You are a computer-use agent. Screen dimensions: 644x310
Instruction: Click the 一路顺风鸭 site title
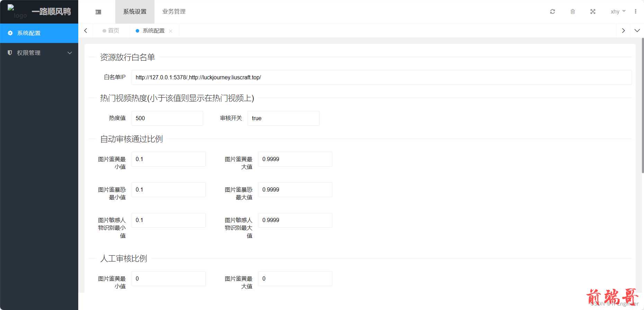click(x=51, y=11)
